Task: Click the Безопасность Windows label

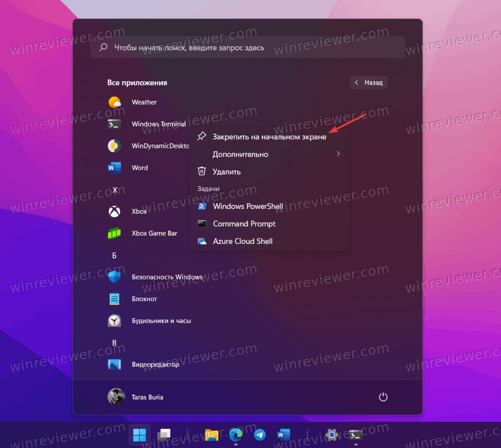Action: point(167,277)
